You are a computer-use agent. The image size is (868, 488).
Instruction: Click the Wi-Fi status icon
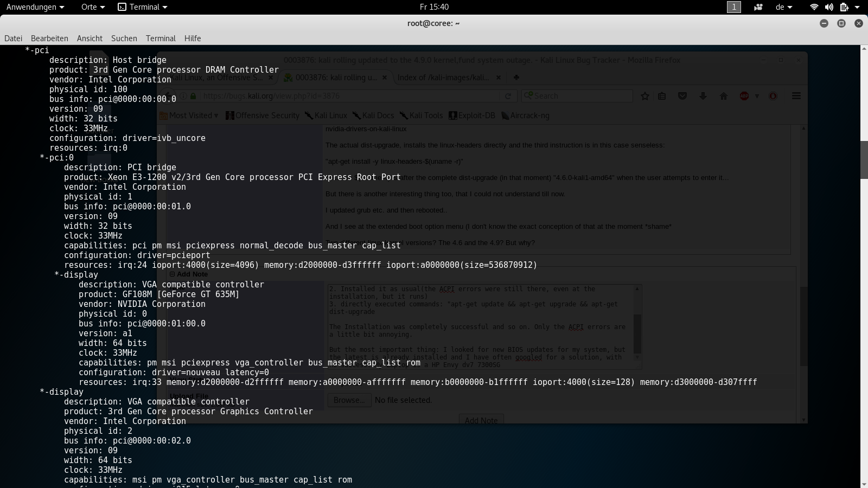point(814,7)
